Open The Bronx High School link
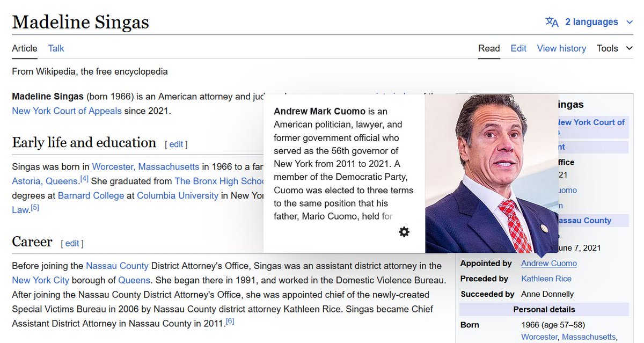 pos(219,181)
